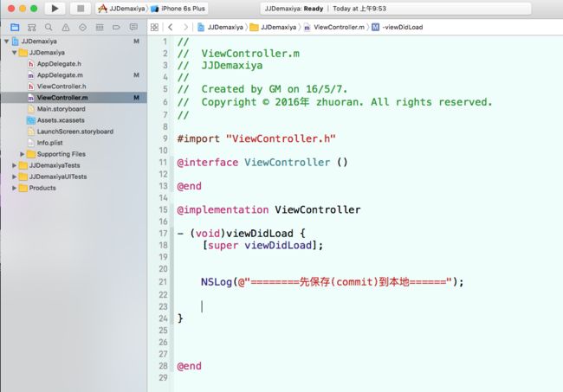This screenshot has width=563, height=392.
Task: Click the M status badge beside AppDelegate.m
Action: point(137,75)
